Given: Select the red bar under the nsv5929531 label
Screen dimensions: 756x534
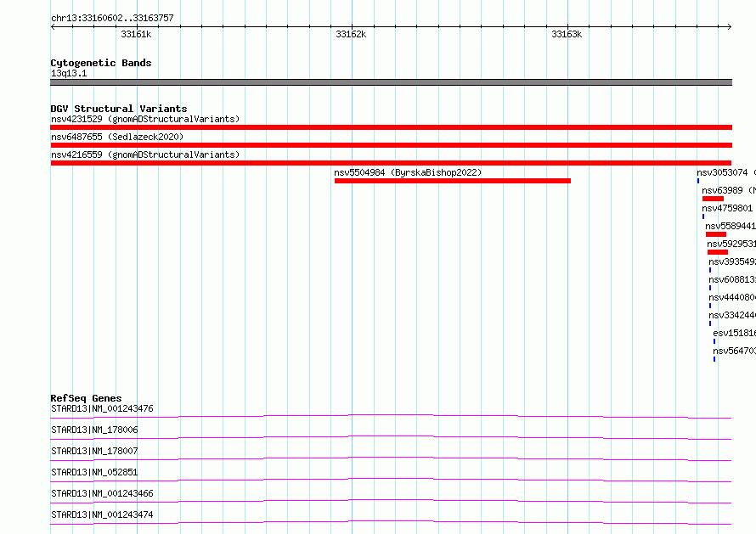Looking at the screenshot, I should pyautogui.click(x=718, y=252).
